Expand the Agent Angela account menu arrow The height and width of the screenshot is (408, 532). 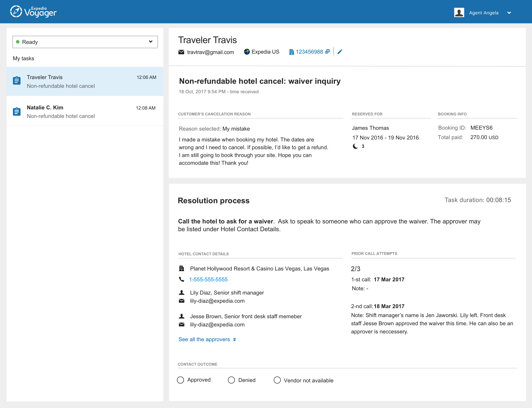pyautogui.click(x=509, y=13)
